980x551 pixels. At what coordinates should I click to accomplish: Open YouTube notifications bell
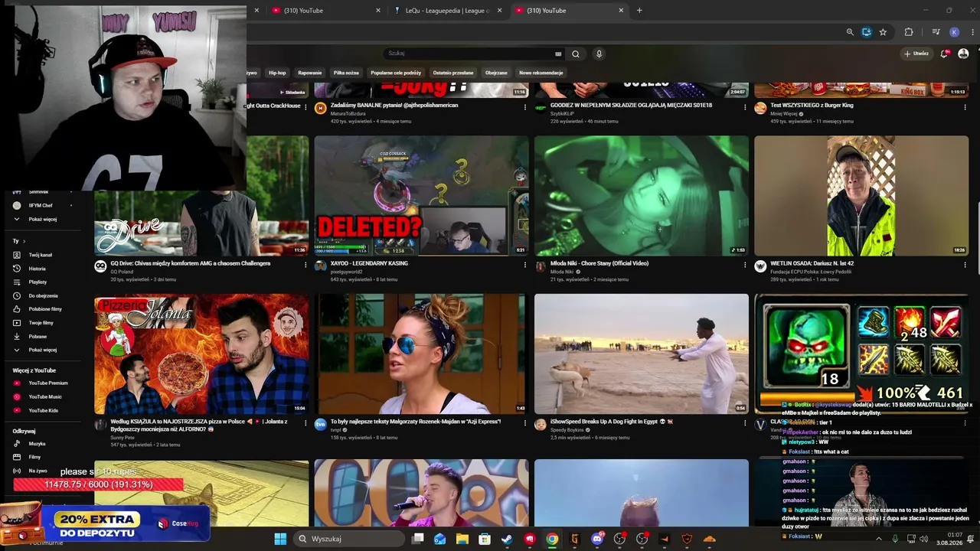coord(945,54)
